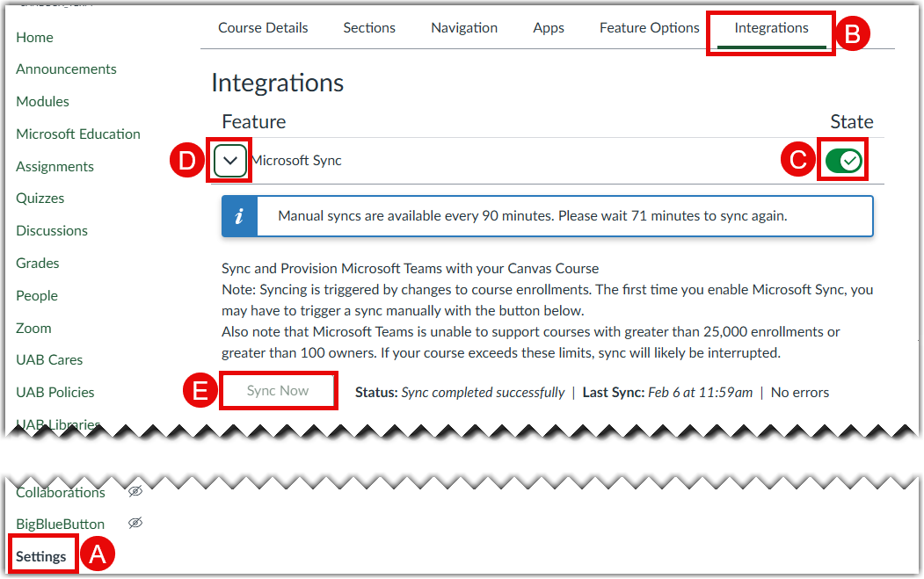Image resolution: width=924 pixels, height=579 pixels.
Task: Switch to the Integrations tab
Action: tap(771, 28)
